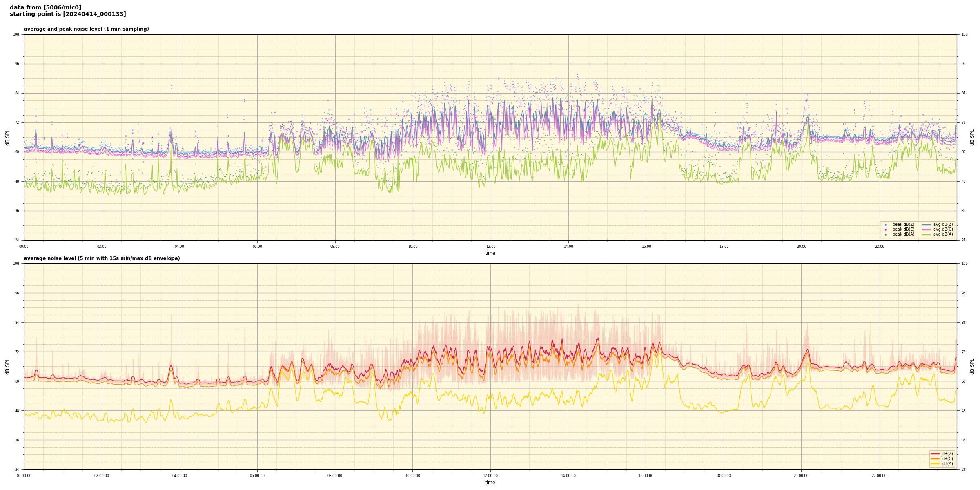980x490 pixels.
Task: Click the 12:00 tick on top chart
Action: (490, 247)
